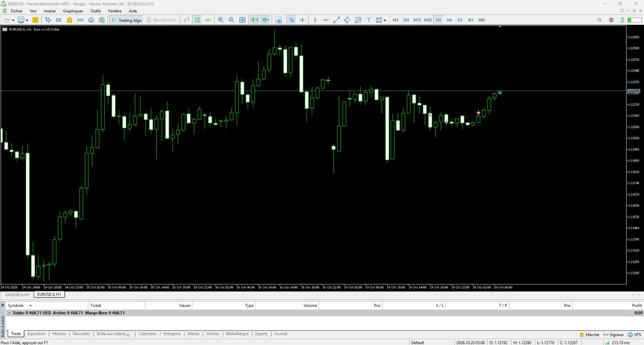Click the Signals broadcast icon in toolbar
This screenshot has height=345, width=644.
pyautogui.click(x=80, y=20)
